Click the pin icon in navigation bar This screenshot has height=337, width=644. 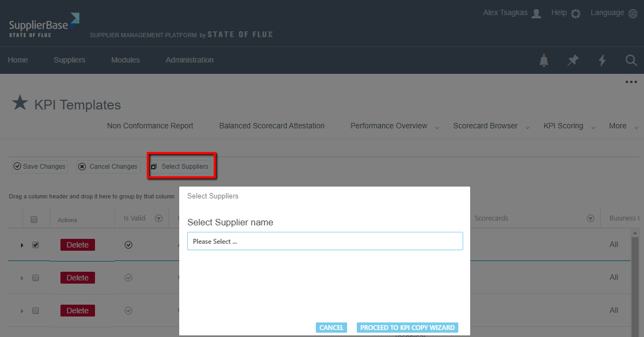point(573,60)
